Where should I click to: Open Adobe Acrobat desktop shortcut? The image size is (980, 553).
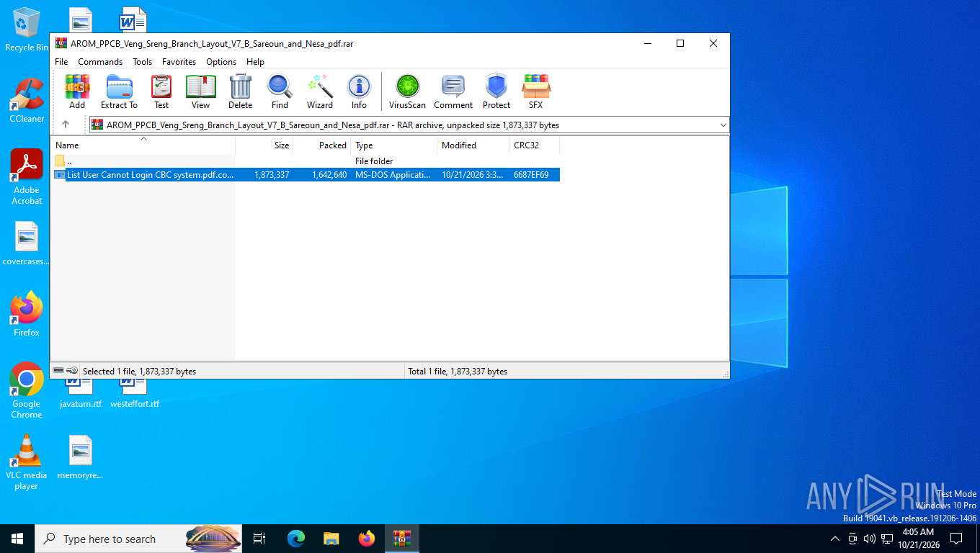tap(27, 176)
